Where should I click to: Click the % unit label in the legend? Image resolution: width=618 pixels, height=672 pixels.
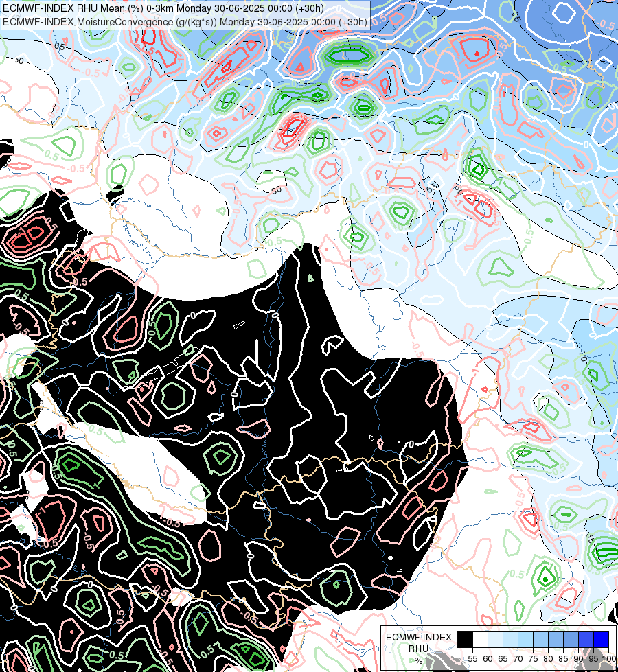coord(418,661)
